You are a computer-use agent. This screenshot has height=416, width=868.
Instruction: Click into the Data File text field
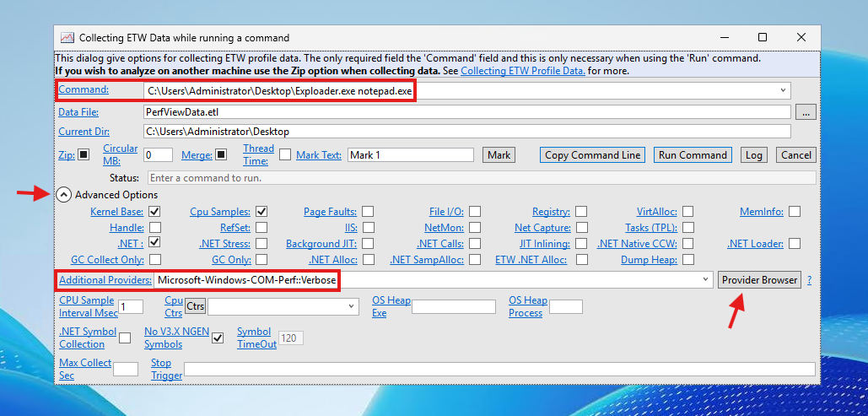coord(466,112)
